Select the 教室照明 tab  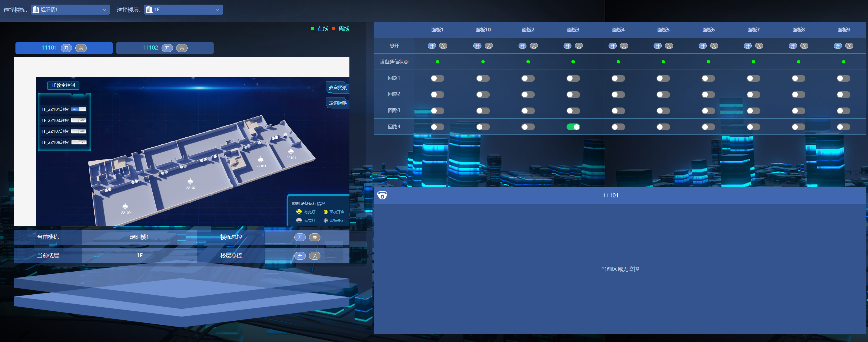tap(337, 87)
